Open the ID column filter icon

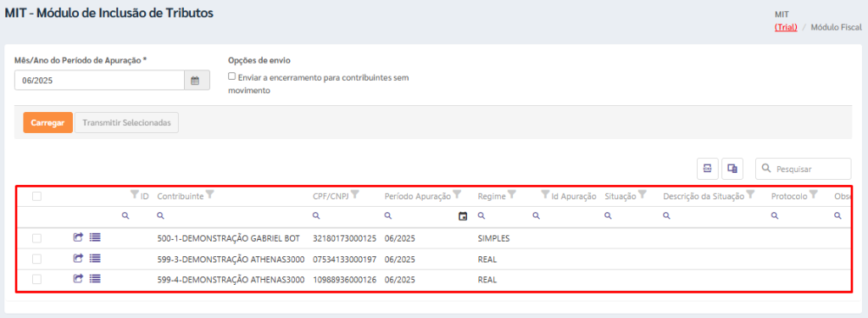pyautogui.click(x=134, y=194)
